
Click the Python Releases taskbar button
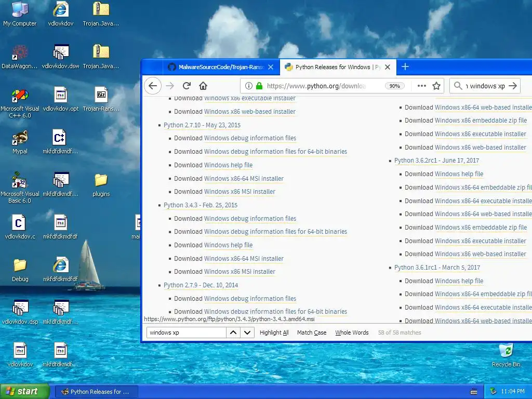click(96, 392)
